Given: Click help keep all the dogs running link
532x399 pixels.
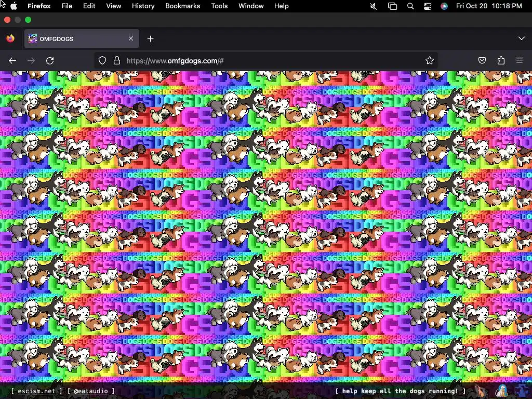Looking at the screenshot, I should pyautogui.click(x=400, y=391).
